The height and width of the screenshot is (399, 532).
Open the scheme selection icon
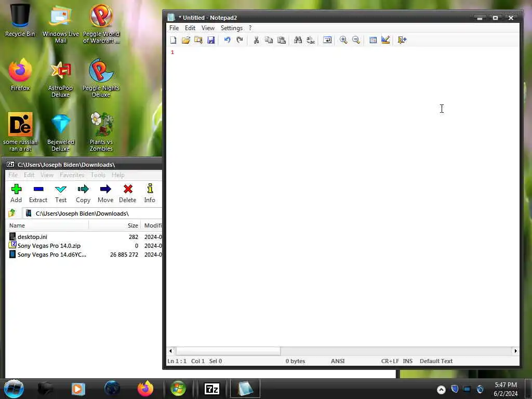click(373, 40)
